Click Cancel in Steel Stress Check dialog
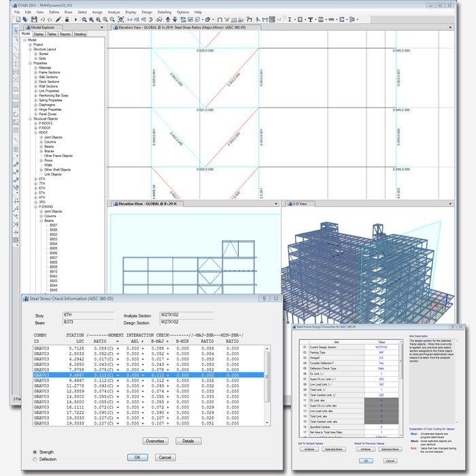Screen dimensions: 476x476 pyautogui.click(x=165, y=457)
